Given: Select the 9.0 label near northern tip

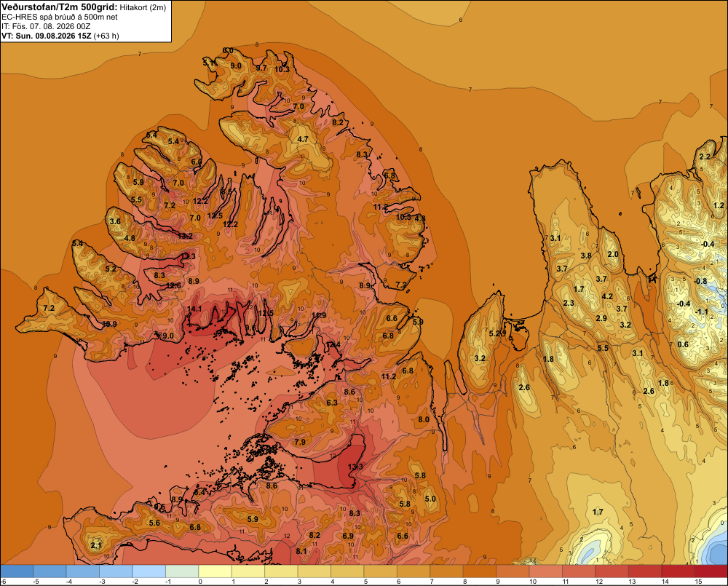Looking at the screenshot, I should point(236,66).
